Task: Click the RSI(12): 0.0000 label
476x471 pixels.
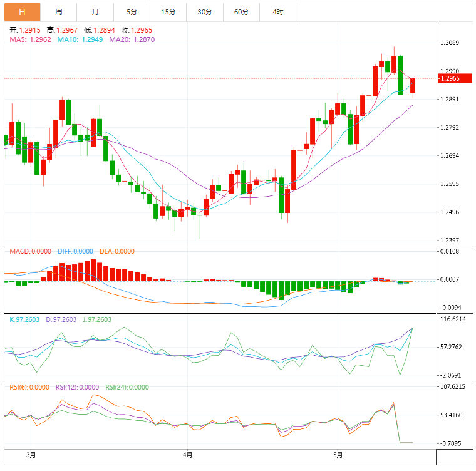Action: [78, 387]
